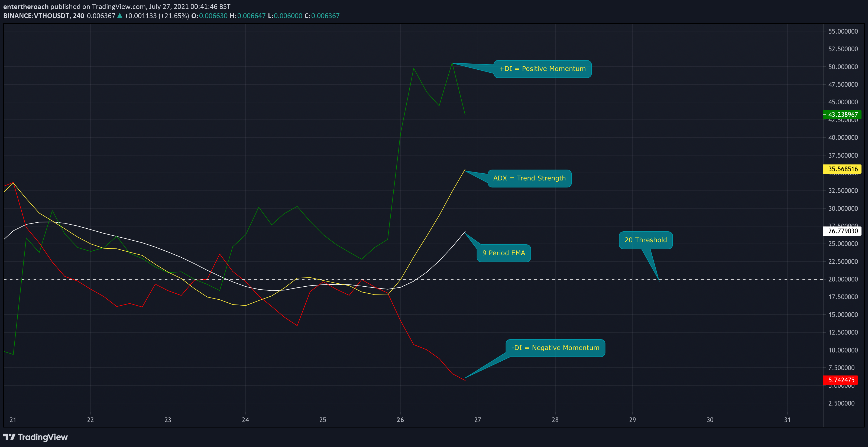
Task: Click the 20.000000 axis level label
Action: pos(843,279)
